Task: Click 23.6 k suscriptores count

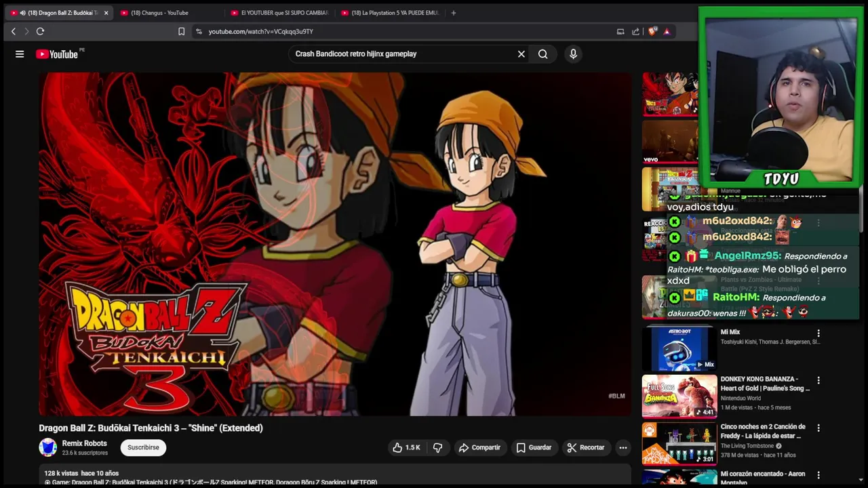Action: tap(85, 453)
